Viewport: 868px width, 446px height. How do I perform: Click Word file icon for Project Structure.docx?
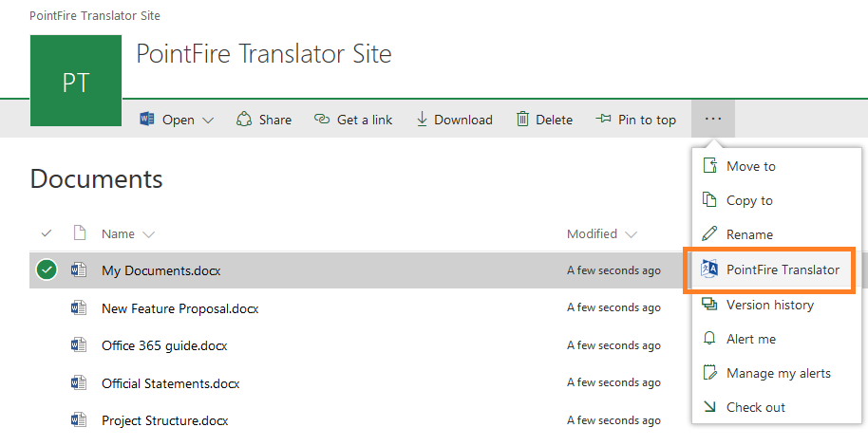pos(79,420)
